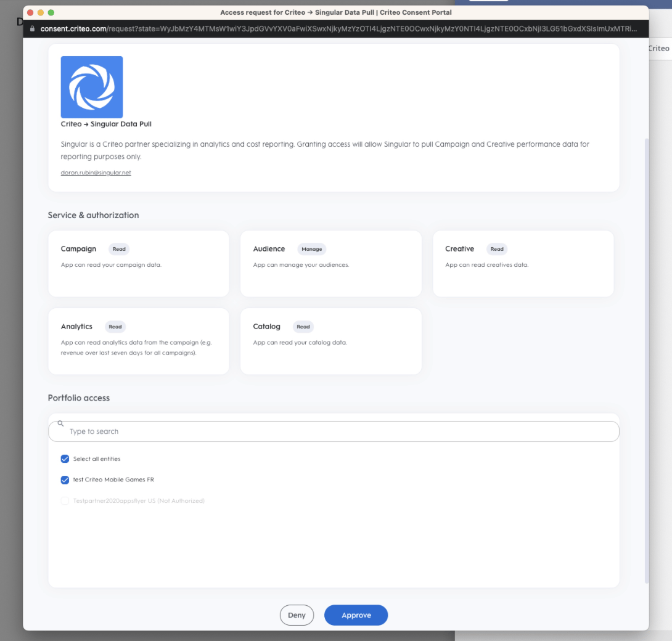
Task: Click the Manage badge on Audience card
Action: pos(311,249)
